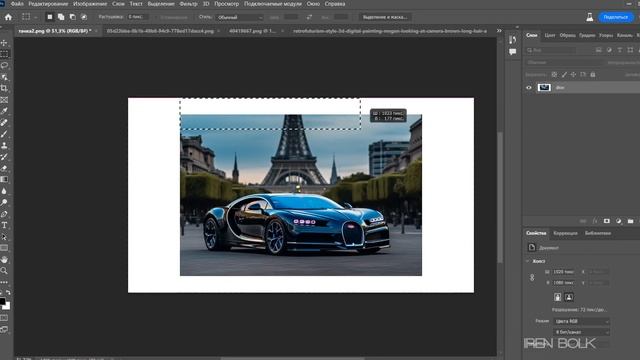Select the Path Selection tool
Image resolution: width=640 pixels, height=360 pixels.
4,237
